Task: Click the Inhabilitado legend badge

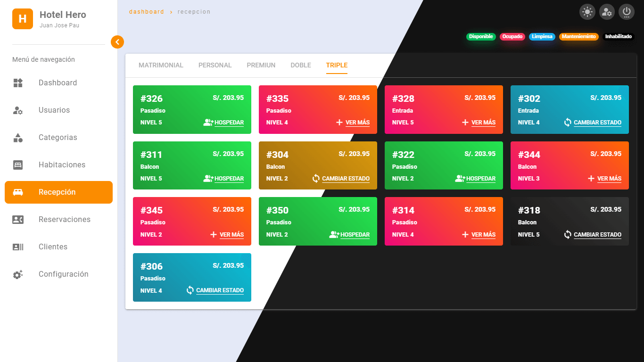Action: (x=618, y=37)
